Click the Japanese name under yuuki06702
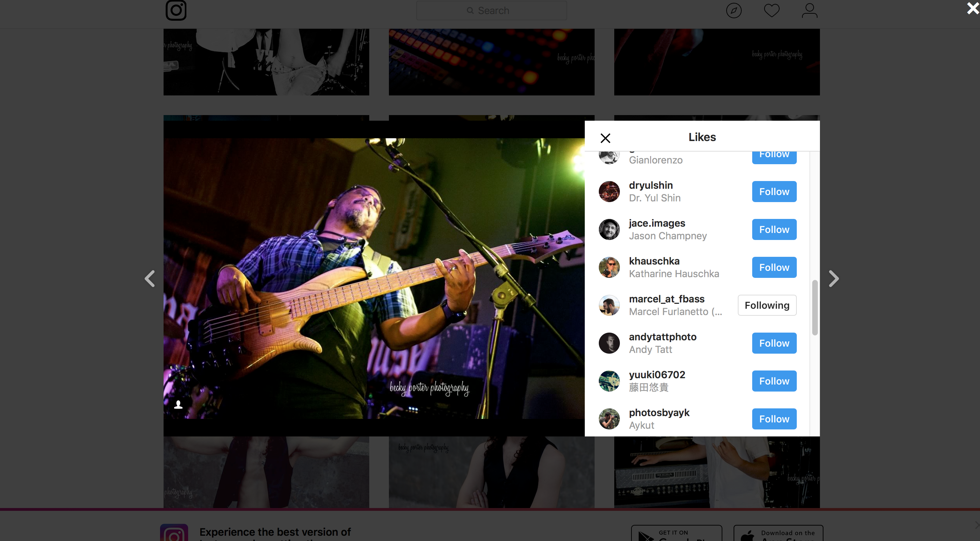The image size is (980, 541). (x=649, y=387)
